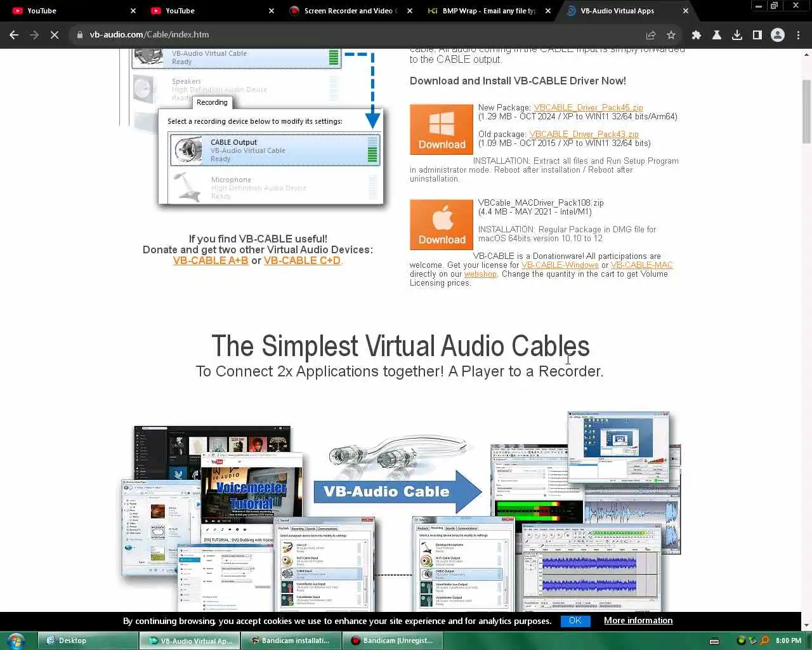Open the Extensions puzzle icon
The image size is (812, 650).
pyautogui.click(x=697, y=35)
